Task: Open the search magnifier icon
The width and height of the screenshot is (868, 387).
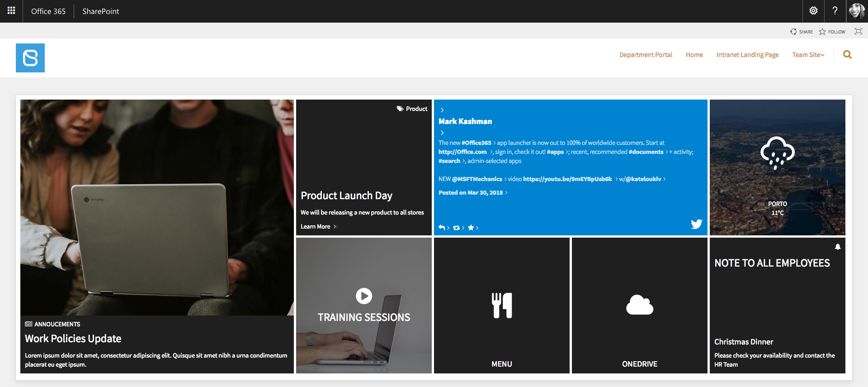Action: point(847,55)
